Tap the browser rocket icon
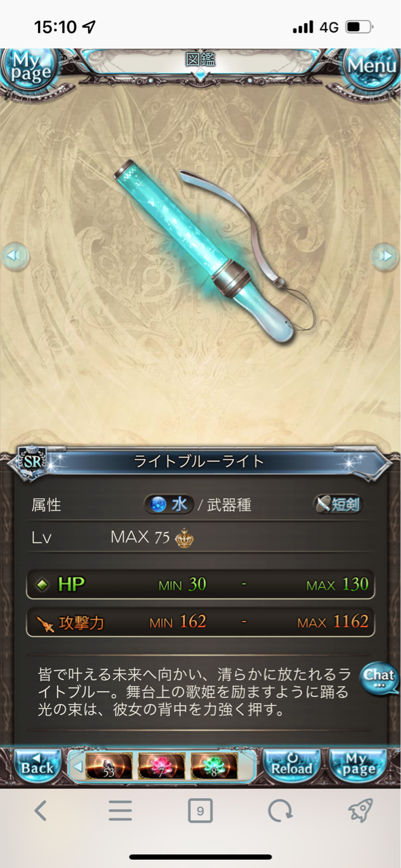This screenshot has height=868, width=401. (360, 810)
